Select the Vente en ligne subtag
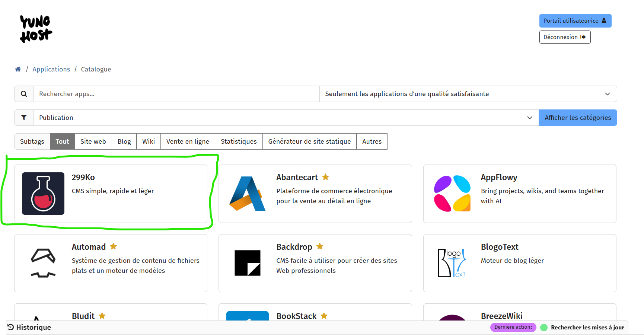 (188, 141)
